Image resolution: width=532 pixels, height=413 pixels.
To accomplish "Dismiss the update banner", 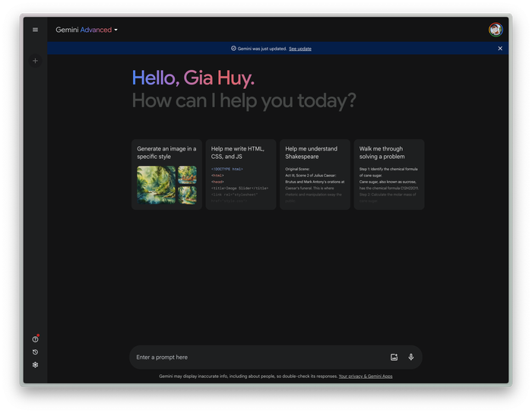I will pos(500,49).
